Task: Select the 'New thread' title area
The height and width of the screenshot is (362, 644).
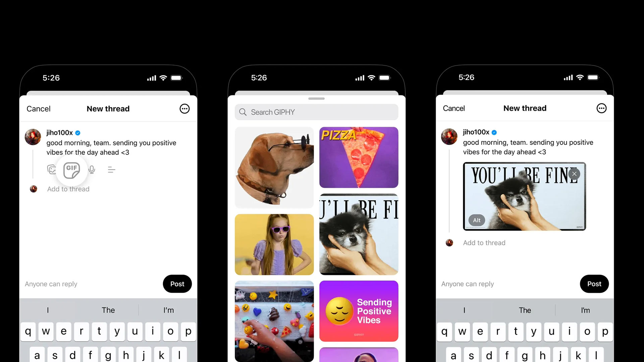Action: (x=108, y=109)
